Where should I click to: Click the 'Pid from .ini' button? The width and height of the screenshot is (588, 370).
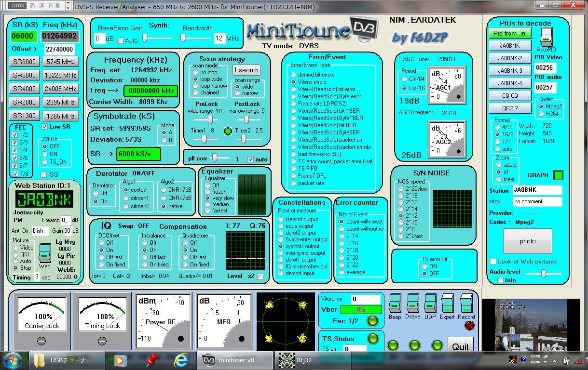pos(511,34)
